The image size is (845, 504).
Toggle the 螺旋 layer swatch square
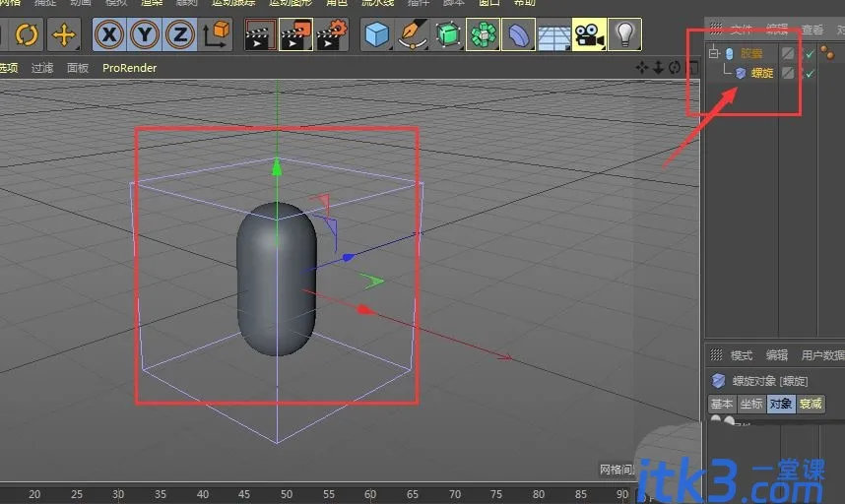[x=788, y=73]
